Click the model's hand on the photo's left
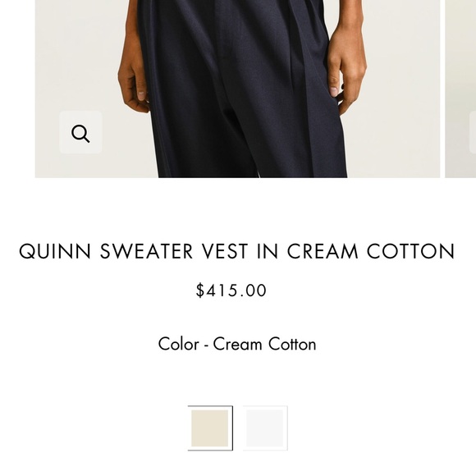The image size is (476, 476). 134,76
